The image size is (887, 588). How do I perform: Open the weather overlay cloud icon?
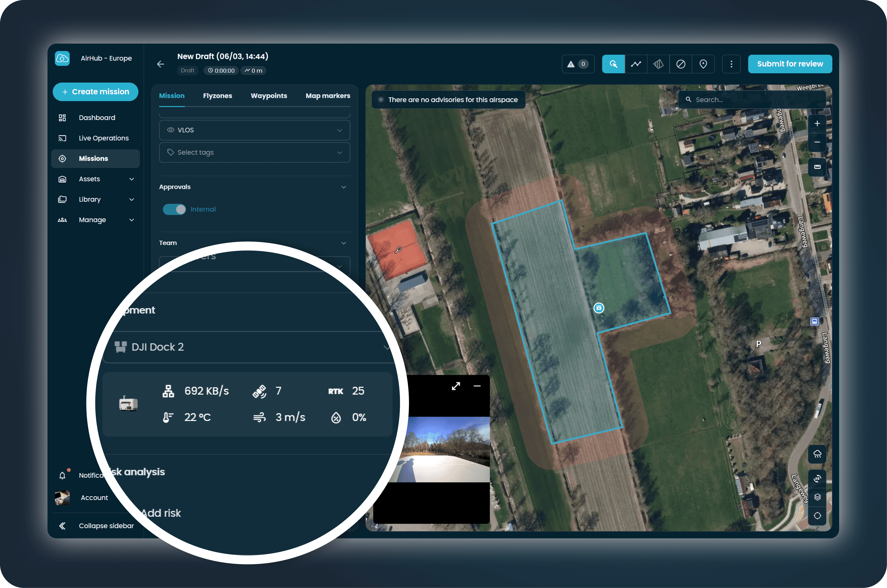pos(817,454)
